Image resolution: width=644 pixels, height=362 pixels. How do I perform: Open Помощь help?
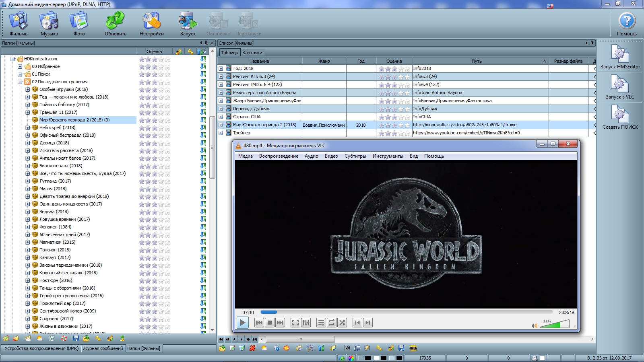point(627,23)
